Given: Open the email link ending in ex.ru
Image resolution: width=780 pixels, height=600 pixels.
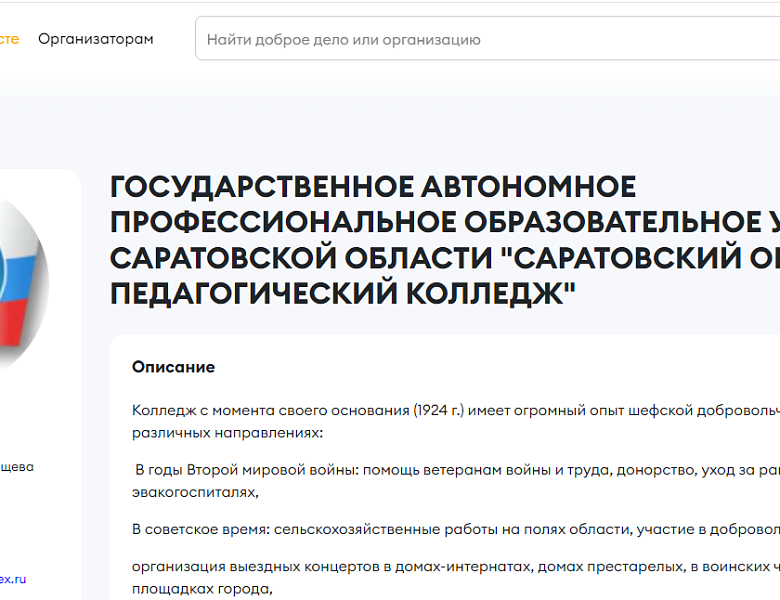Looking at the screenshot, I should coord(13,579).
